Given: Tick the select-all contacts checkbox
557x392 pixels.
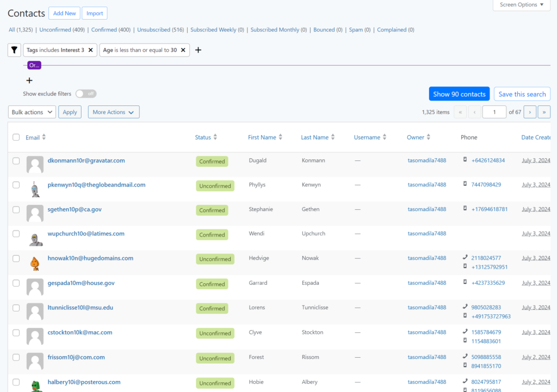Looking at the screenshot, I should pyautogui.click(x=16, y=137).
